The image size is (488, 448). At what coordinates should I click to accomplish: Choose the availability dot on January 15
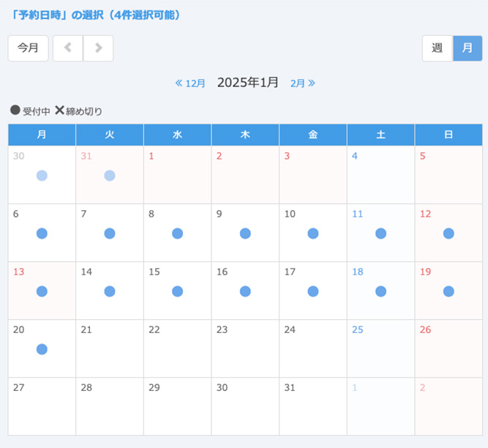pyautogui.click(x=177, y=291)
